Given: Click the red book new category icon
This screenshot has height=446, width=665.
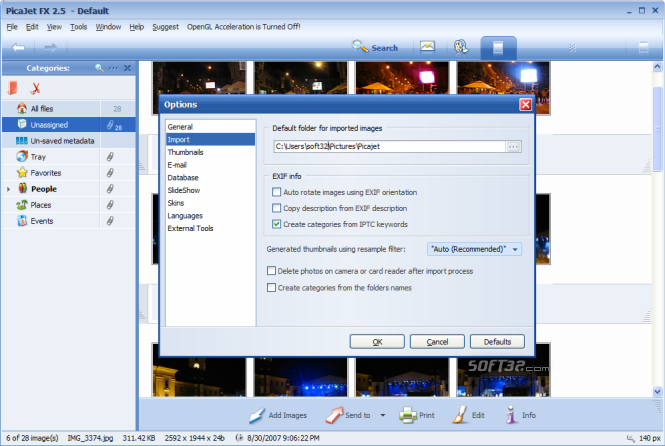Looking at the screenshot, I should tap(13, 88).
